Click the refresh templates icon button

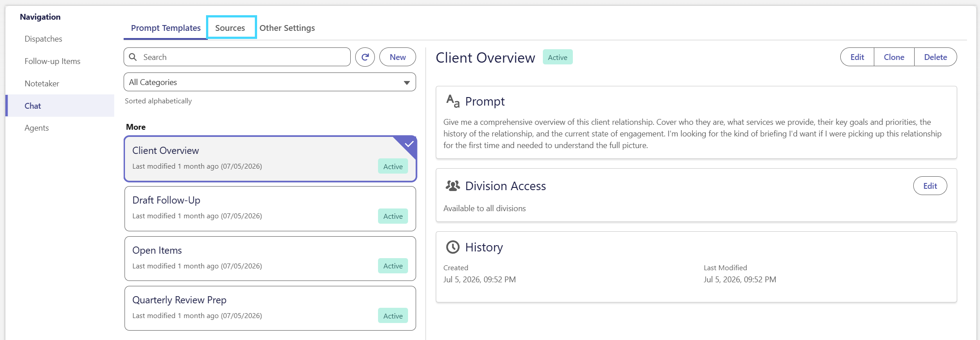tap(365, 57)
